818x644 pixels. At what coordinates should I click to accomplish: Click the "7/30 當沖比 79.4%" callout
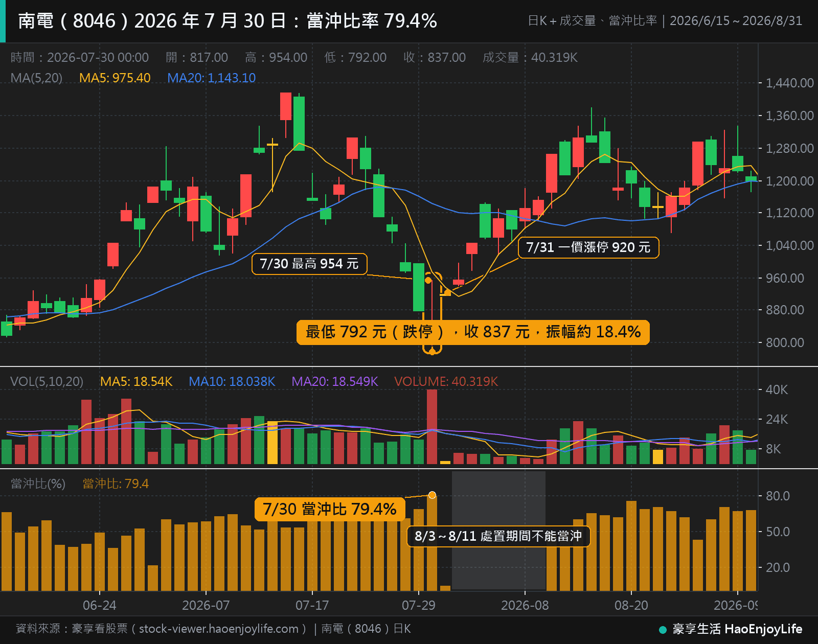[330, 509]
